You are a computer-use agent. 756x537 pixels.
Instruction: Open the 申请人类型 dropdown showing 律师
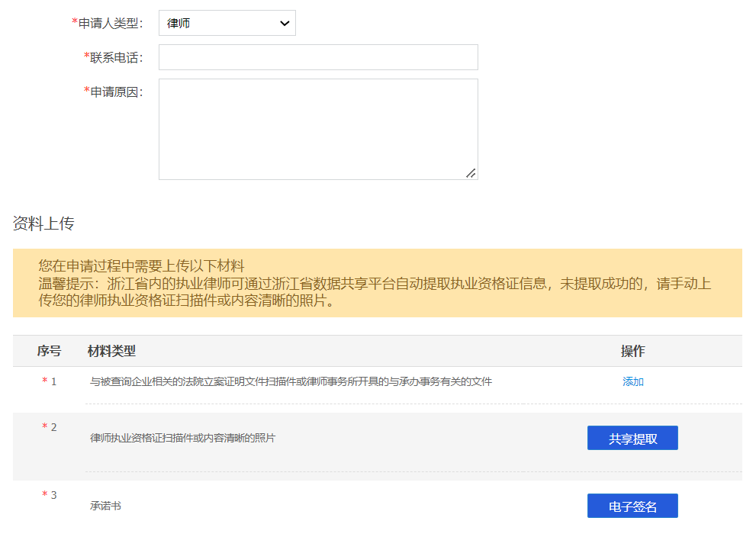(227, 23)
